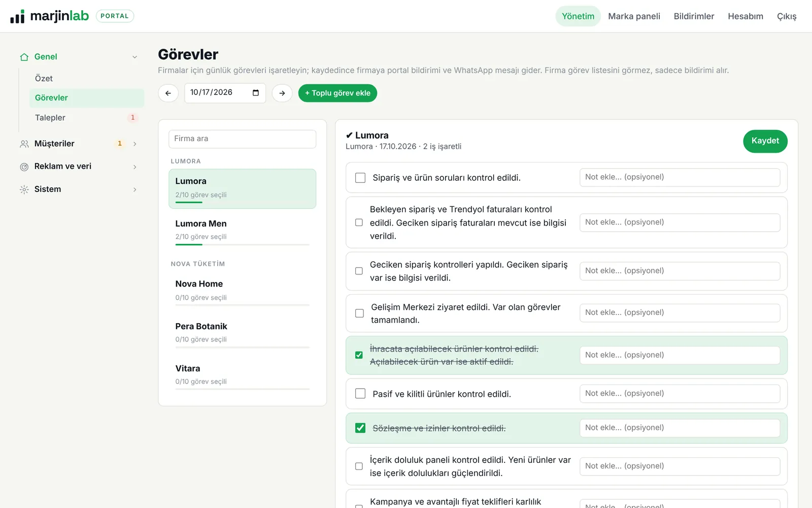Add note for İçerik doluluk paneli task
Image resolution: width=812 pixels, height=508 pixels.
(680, 466)
